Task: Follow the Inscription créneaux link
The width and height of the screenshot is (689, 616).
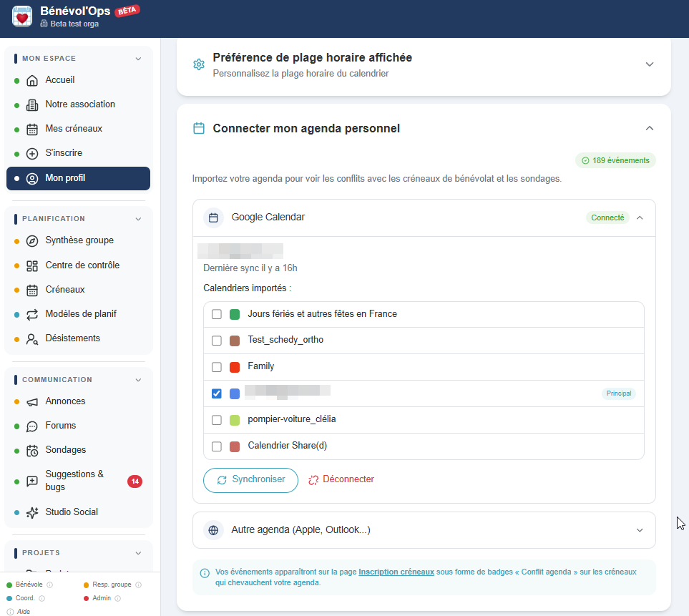Action: pyautogui.click(x=396, y=572)
